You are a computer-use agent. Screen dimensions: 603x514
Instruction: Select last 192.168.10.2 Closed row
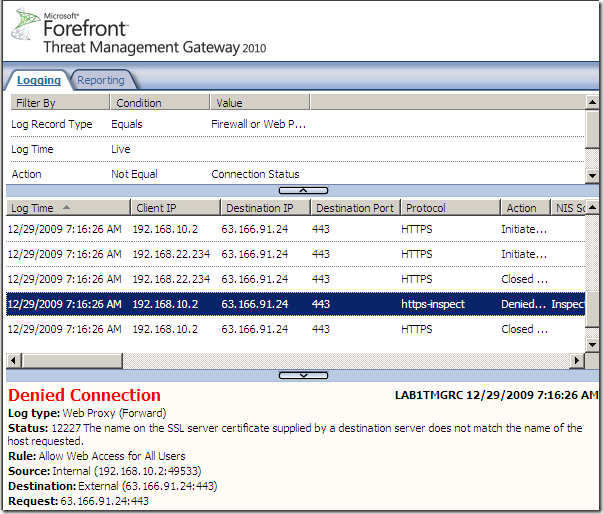295,329
